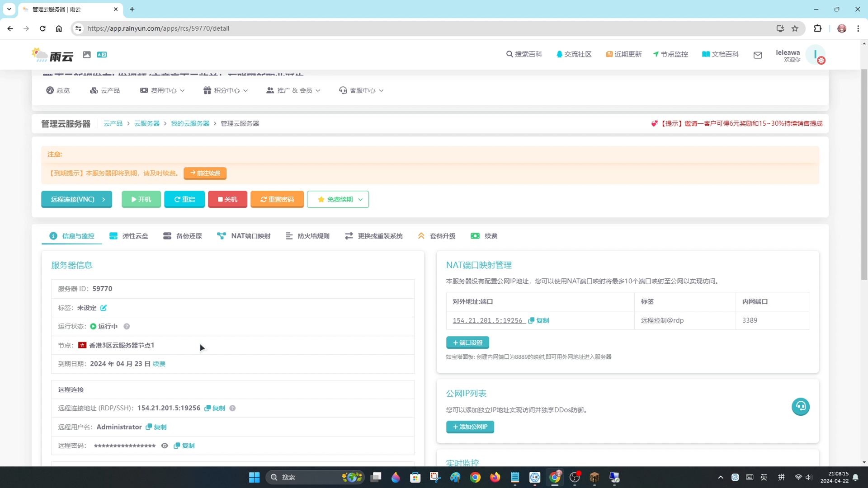This screenshot has height=488, width=868.
Task: Copy the remote password
Action: point(184,446)
